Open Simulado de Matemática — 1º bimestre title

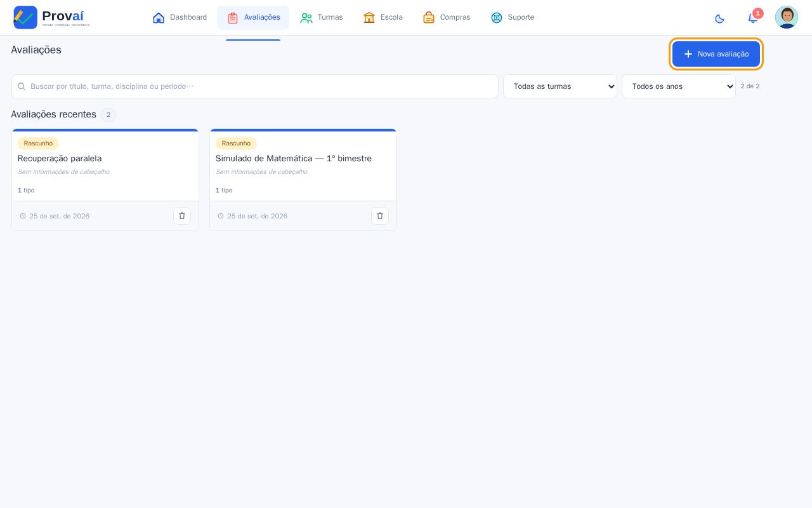point(294,159)
